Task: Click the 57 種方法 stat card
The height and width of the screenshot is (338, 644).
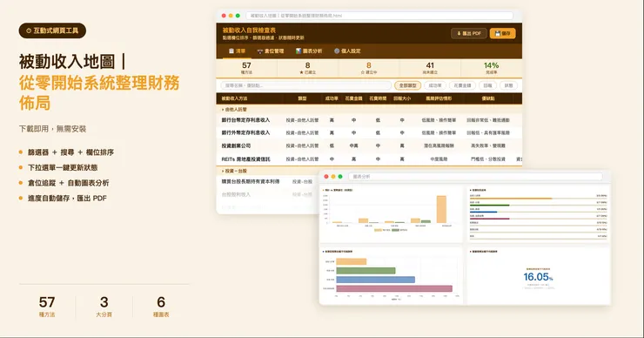Action: click(x=246, y=68)
